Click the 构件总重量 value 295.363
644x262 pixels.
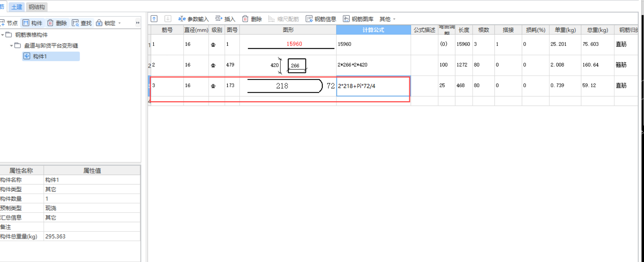[92, 236]
